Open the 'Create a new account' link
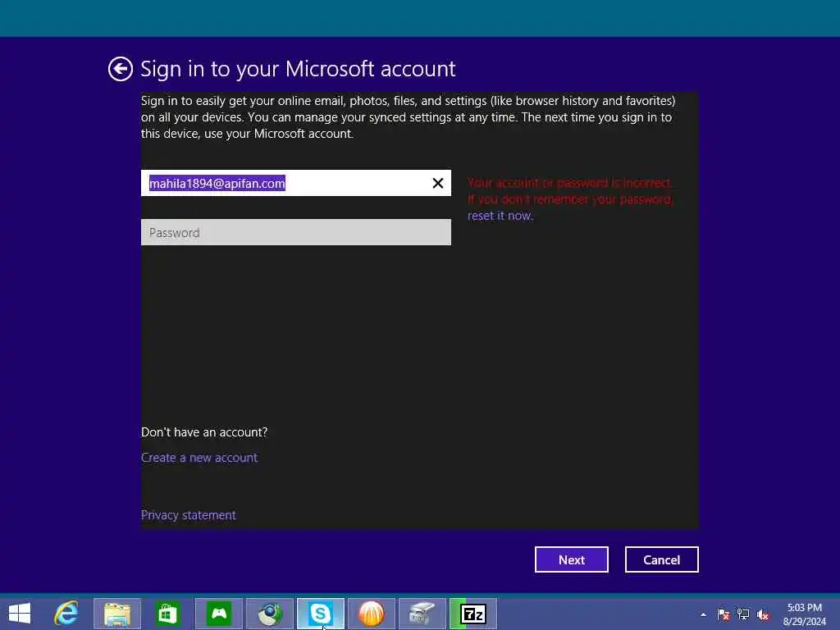Viewport: 840px width, 630px height. pos(199,458)
